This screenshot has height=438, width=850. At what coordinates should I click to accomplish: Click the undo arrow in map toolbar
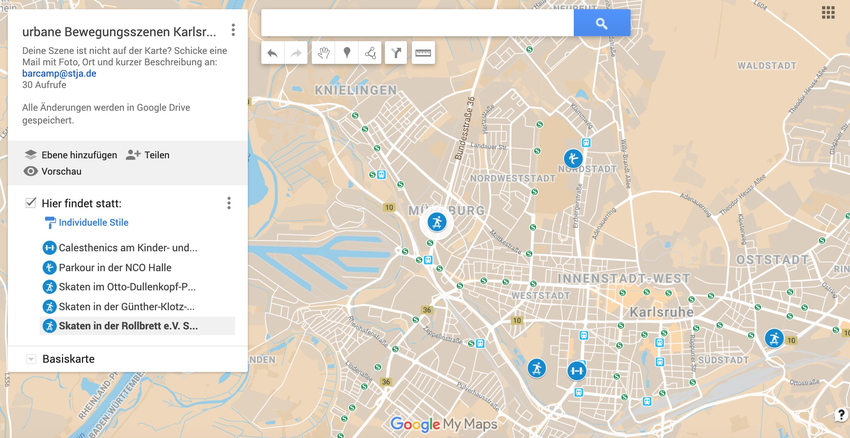[272, 53]
